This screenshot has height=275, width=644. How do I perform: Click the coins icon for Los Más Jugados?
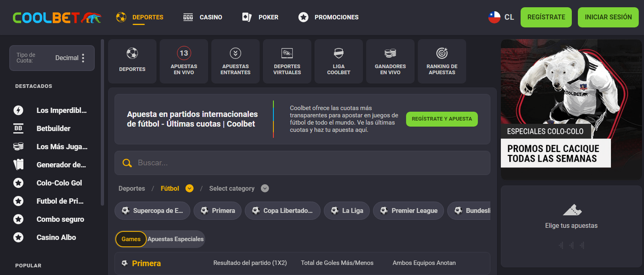[x=19, y=146]
